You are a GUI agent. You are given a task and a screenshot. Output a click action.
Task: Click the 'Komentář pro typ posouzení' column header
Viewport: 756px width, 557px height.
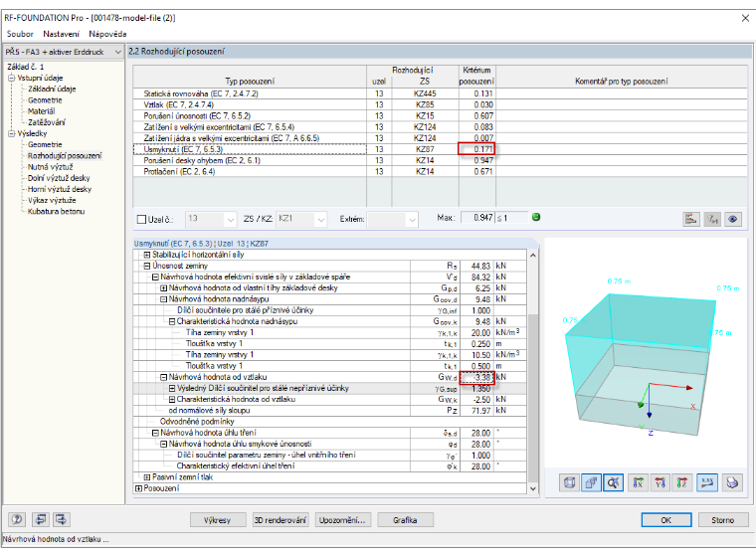point(621,81)
